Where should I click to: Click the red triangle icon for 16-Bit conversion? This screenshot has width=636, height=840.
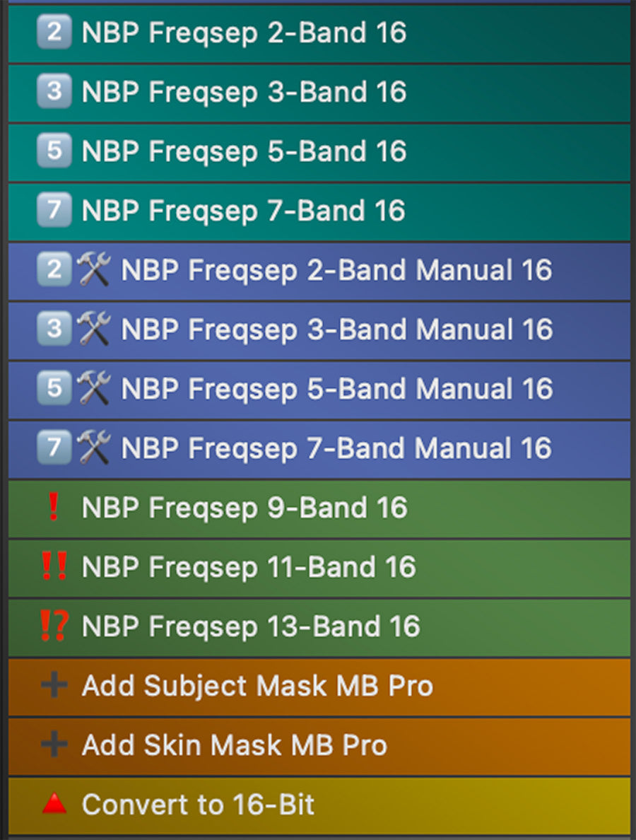click(x=54, y=804)
